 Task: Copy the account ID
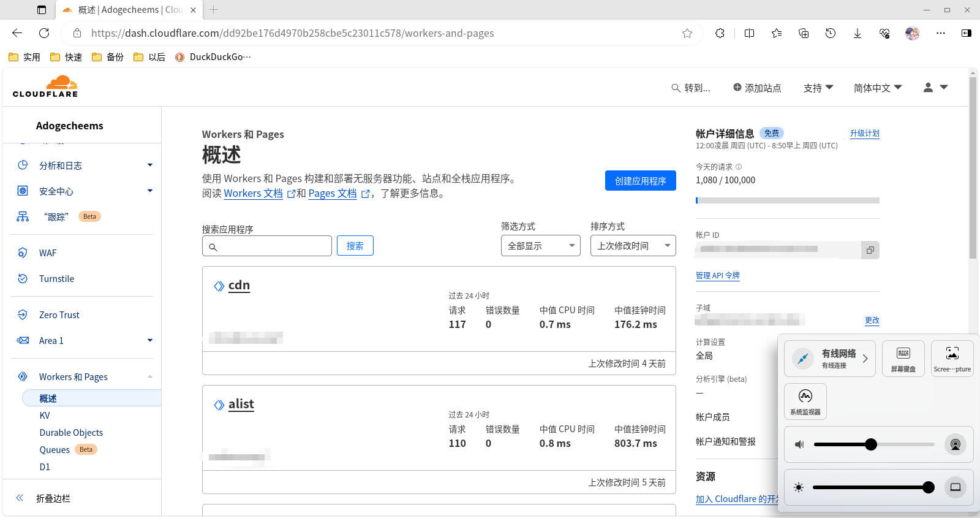tap(870, 250)
